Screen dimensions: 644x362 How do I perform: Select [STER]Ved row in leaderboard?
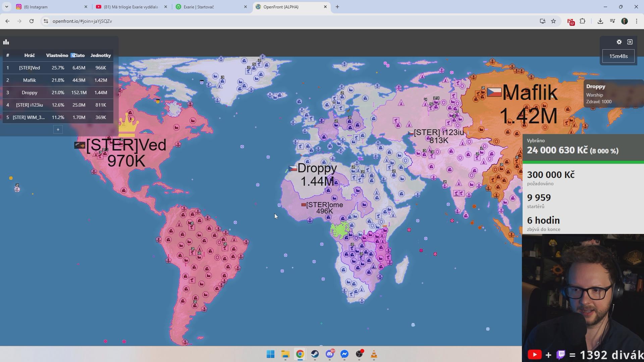(30, 68)
